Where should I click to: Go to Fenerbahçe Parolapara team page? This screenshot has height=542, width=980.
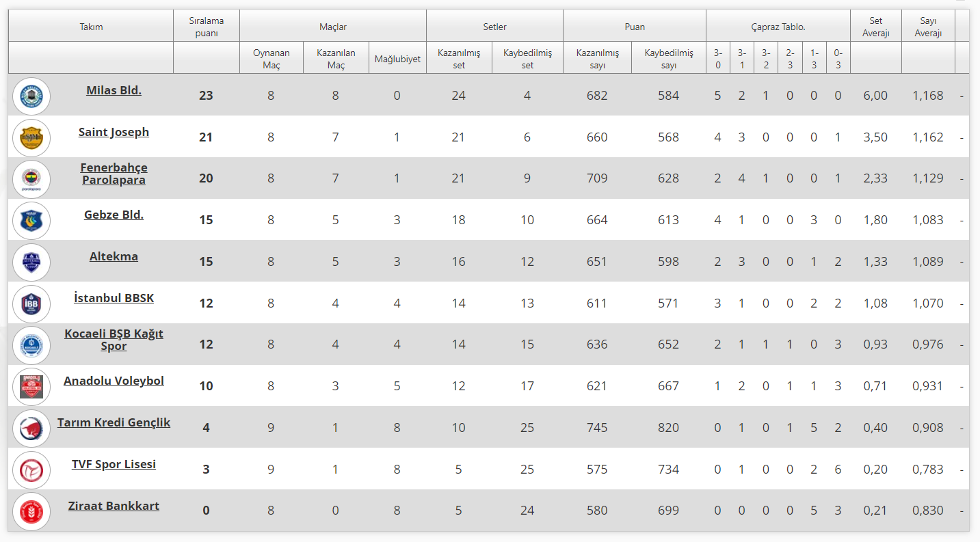[x=114, y=174]
